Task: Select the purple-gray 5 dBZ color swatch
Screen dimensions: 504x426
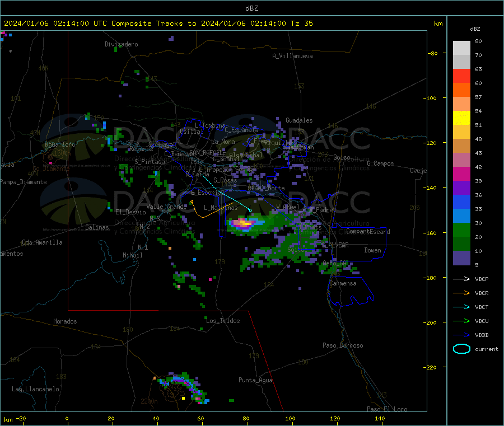Action: click(461, 258)
